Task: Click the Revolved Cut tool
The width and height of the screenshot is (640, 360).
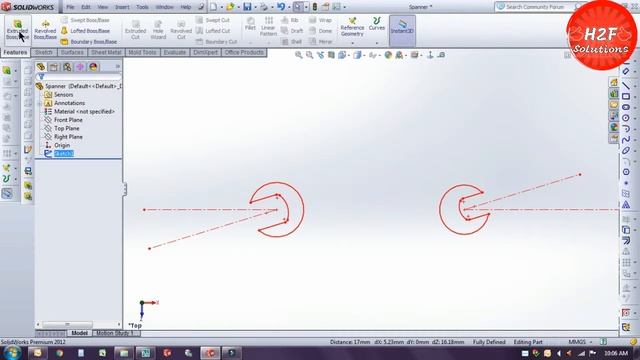Action: (181, 30)
